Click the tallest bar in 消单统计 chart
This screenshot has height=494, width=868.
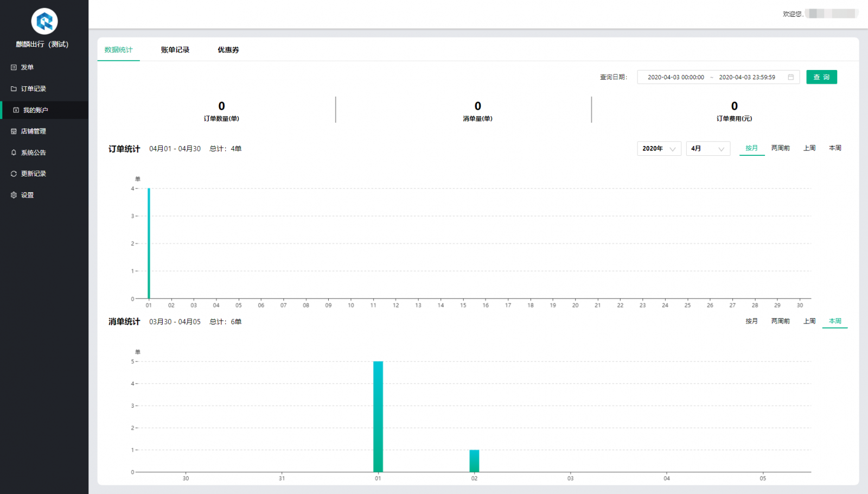click(x=378, y=416)
